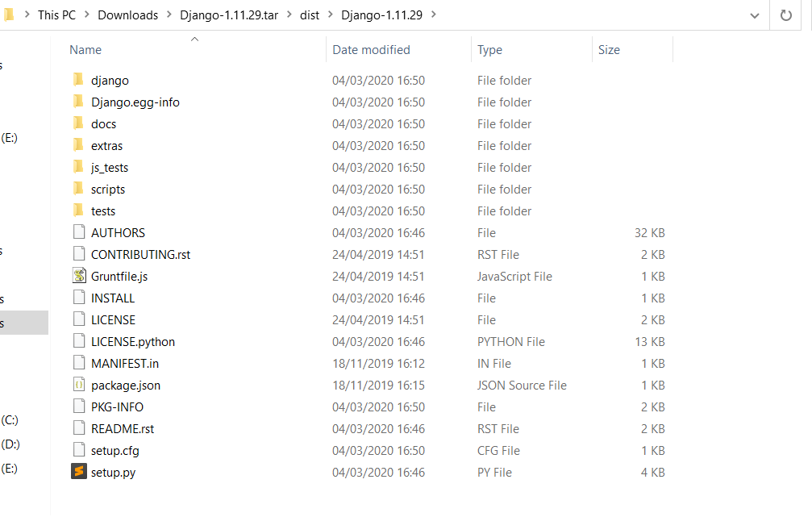Click the setup.cfg file icon

tap(79, 450)
